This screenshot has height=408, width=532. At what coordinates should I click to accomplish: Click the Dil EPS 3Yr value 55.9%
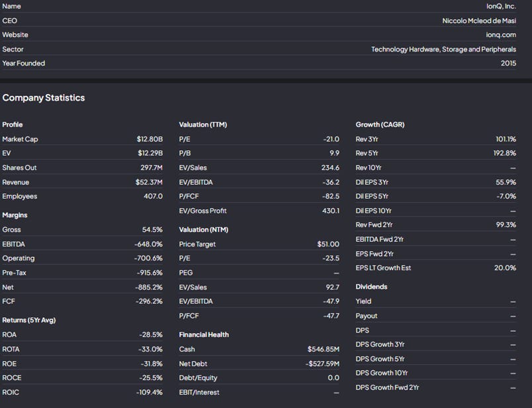506,182
